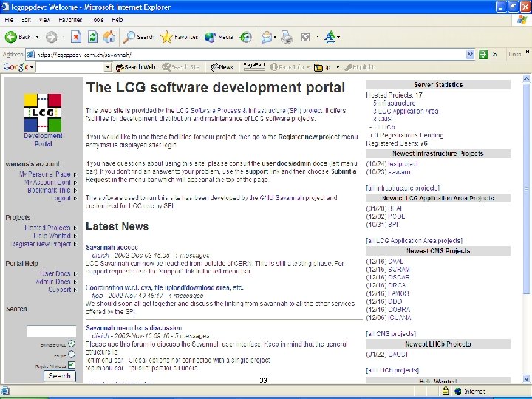
Task: Click the Google Search Web button
Action: coord(135,67)
